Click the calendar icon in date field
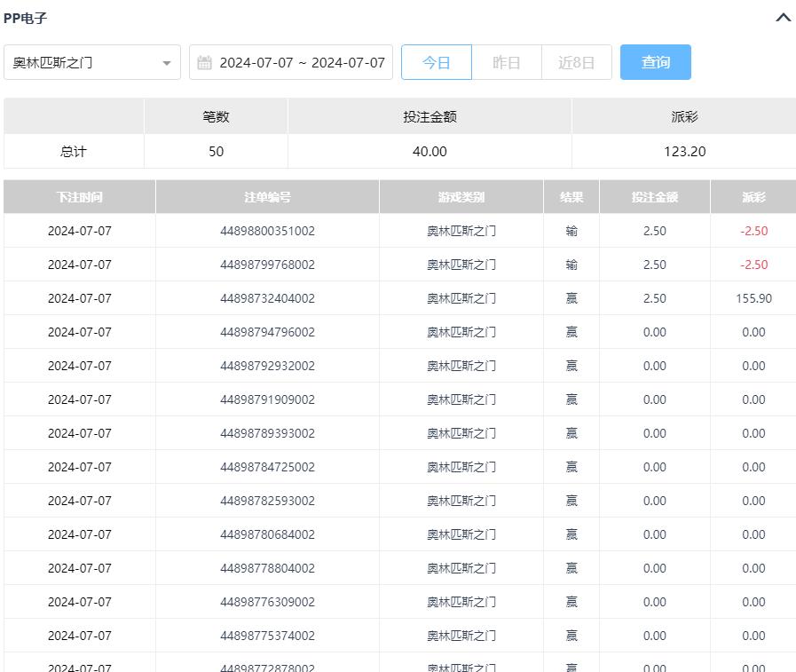 (204, 63)
